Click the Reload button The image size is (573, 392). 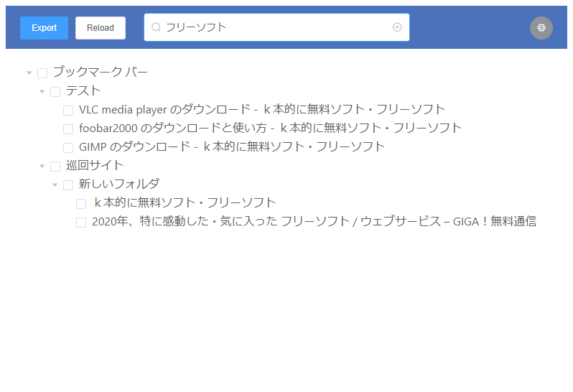[x=101, y=28]
